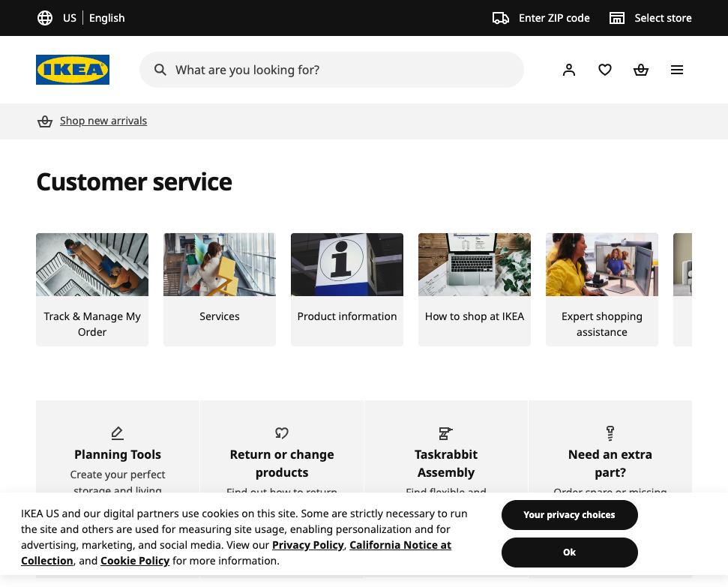The width and height of the screenshot is (728, 587).
Task: Click the store building icon
Action: (x=616, y=18)
